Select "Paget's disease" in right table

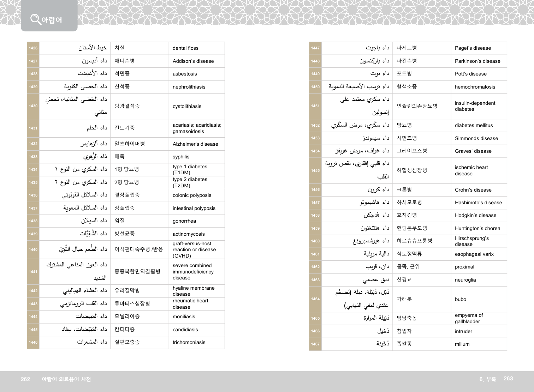click(473, 48)
